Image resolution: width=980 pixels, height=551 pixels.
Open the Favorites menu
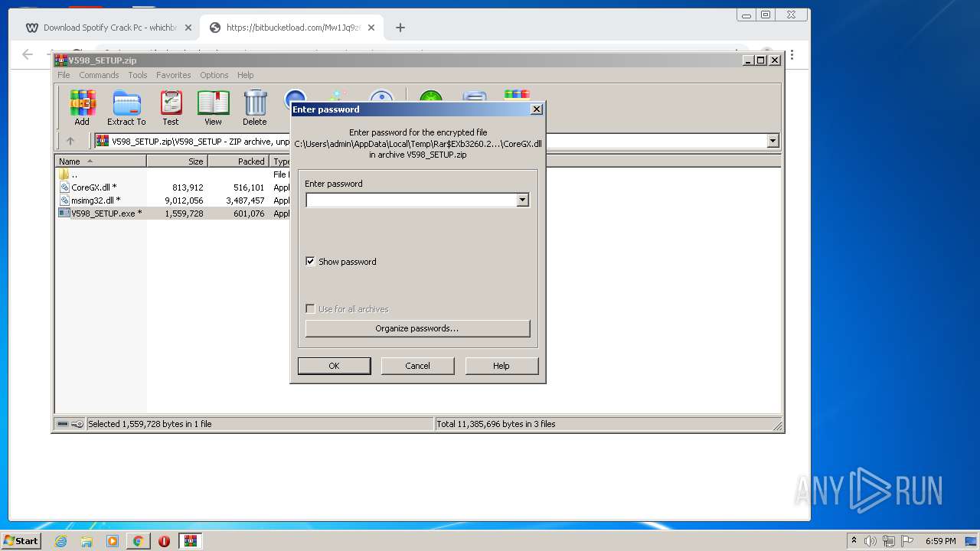tap(174, 75)
